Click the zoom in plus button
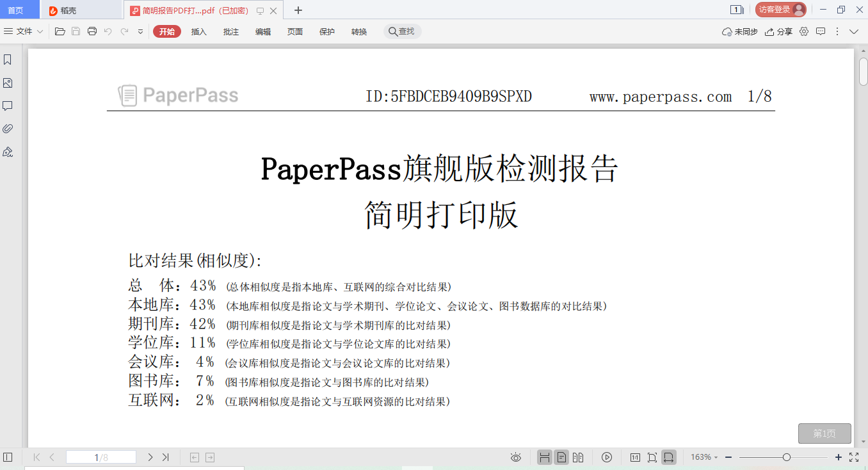 tap(839, 457)
